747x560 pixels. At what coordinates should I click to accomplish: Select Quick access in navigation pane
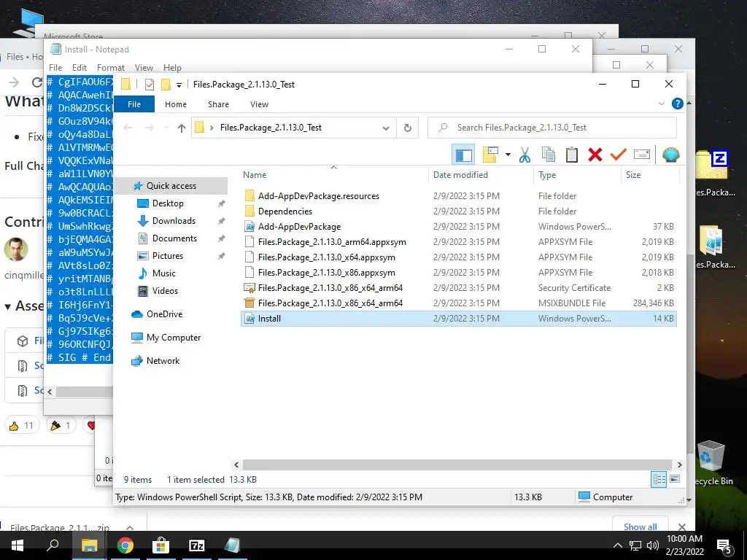pos(171,186)
